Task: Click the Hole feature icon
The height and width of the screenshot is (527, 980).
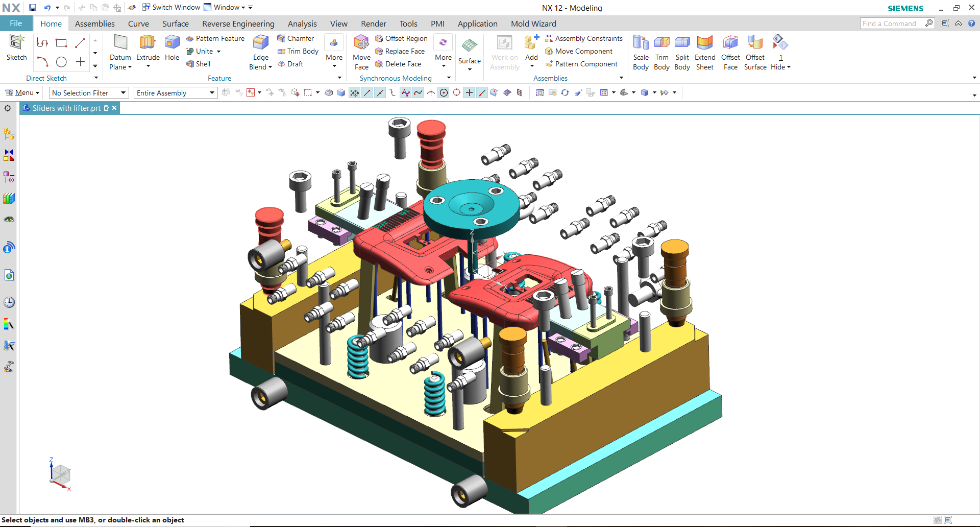Action: click(x=172, y=43)
